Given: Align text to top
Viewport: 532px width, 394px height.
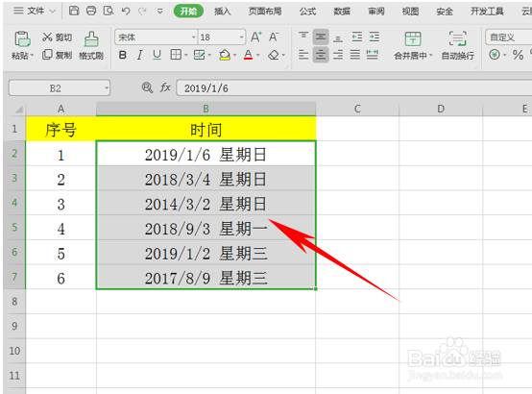Looking at the screenshot, I should click(x=303, y=37).
